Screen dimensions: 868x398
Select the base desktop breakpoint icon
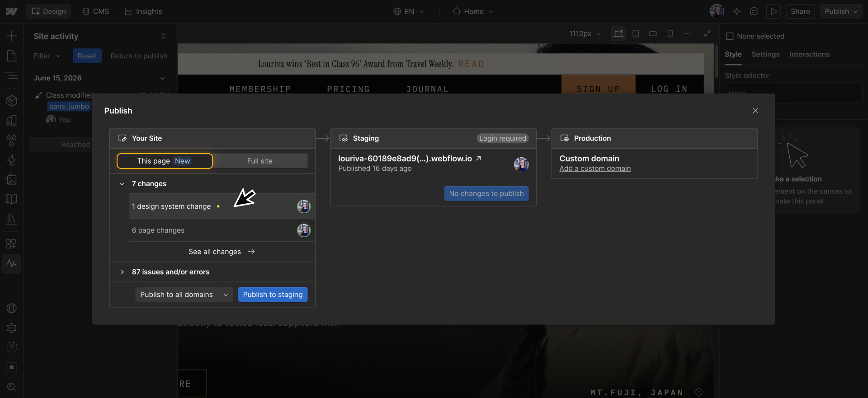tap(618, 33)
